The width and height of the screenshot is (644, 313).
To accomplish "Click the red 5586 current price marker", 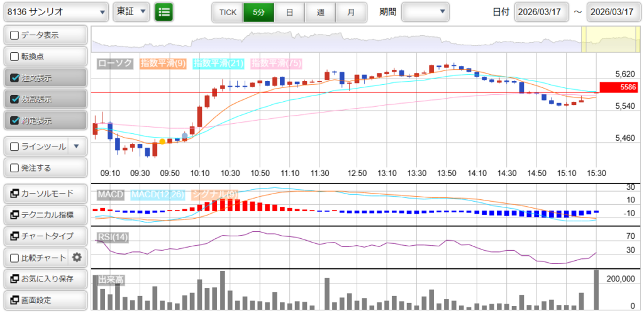I will [x=619, y=87].
